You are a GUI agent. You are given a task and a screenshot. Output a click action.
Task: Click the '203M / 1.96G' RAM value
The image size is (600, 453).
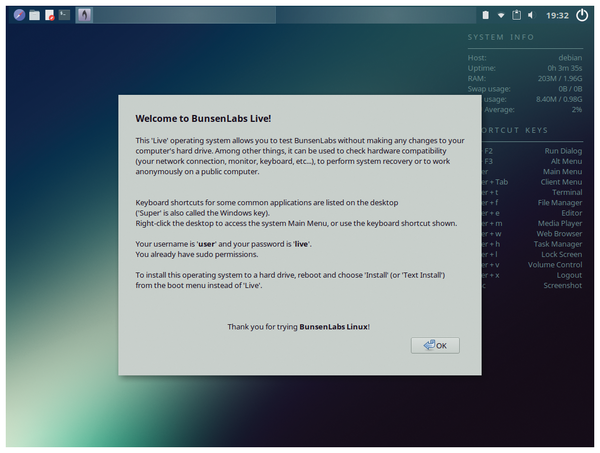point(560,78)
